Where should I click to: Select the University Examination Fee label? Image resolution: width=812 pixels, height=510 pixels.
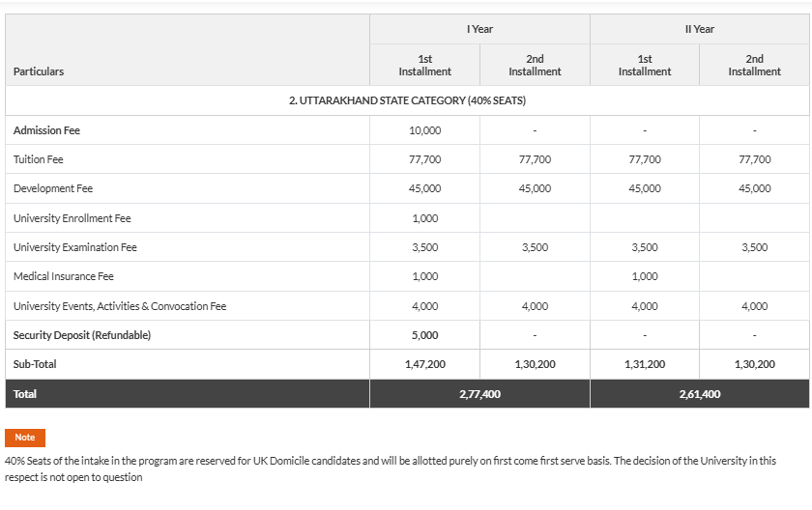75,247
